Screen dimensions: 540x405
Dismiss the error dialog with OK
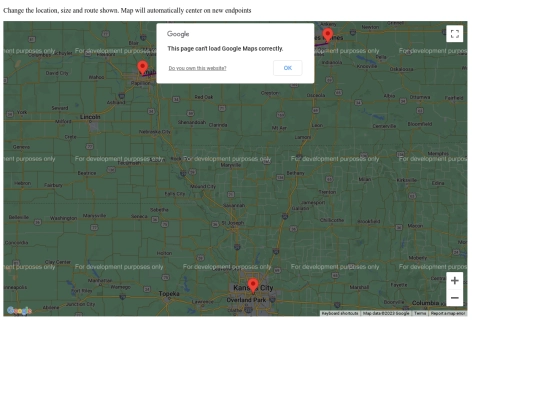point(288,68)
